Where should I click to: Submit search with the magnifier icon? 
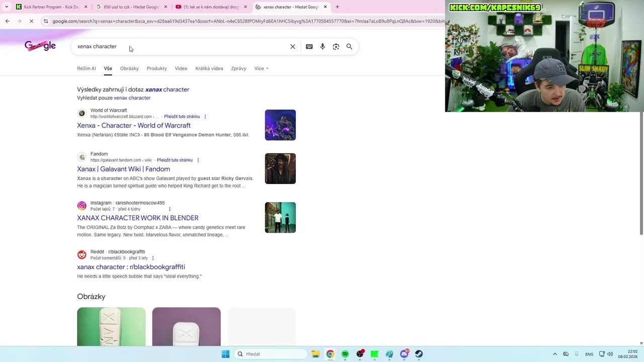[349, 46]
